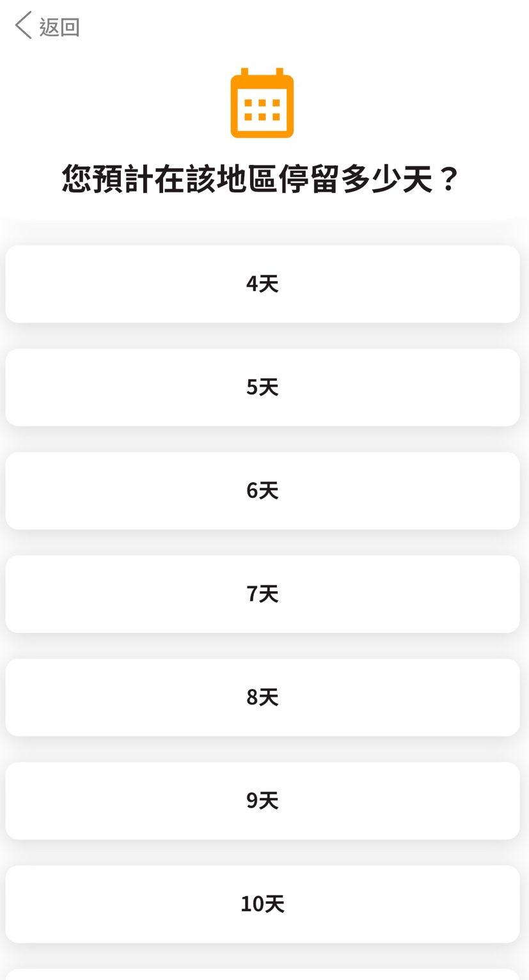Image resolution: width=529 pixels, height=980 pixels.
Task: Click the 返回 back label
Action: 59,27
